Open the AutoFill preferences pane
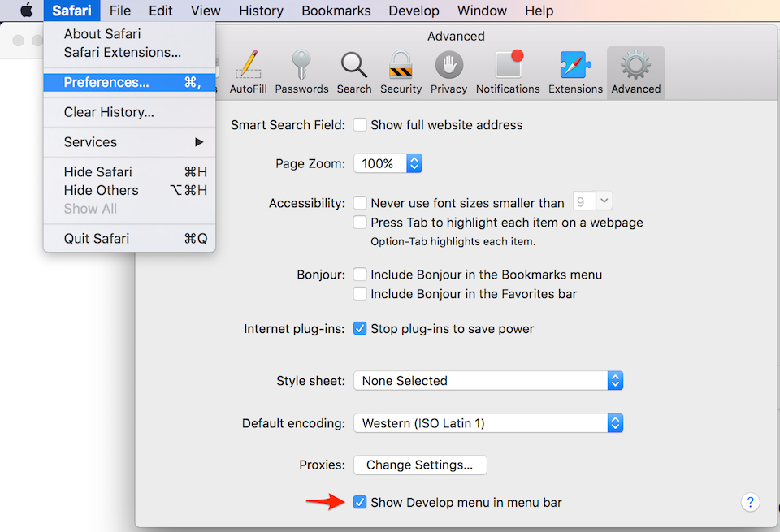The height and width of the screenshot is (532, 780). (x=248, y=72)
